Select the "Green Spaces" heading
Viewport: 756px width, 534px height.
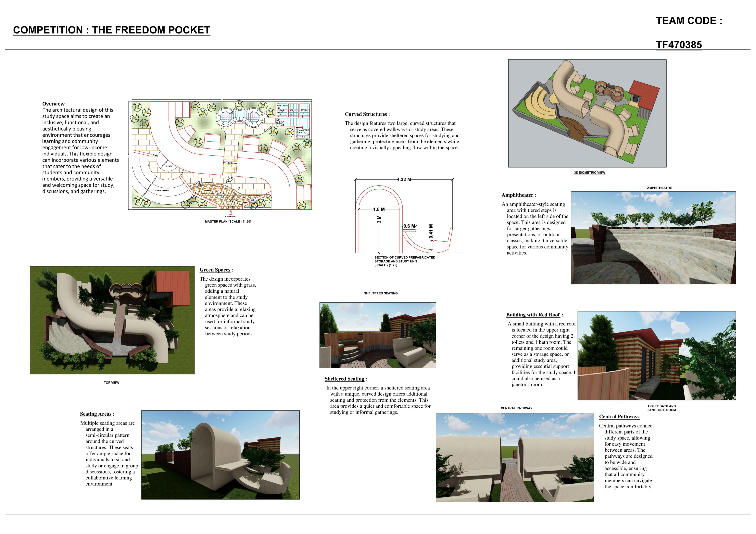click(x=215, y=270)
